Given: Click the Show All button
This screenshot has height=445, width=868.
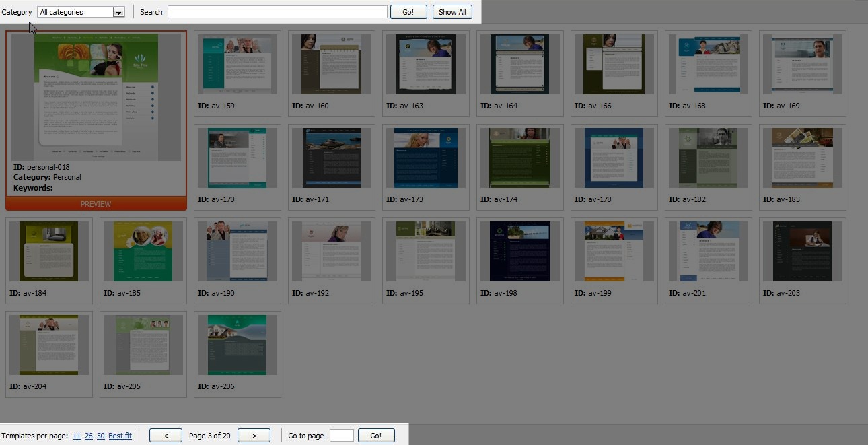Looking at the screenshot, I should (x=452, y=12).
